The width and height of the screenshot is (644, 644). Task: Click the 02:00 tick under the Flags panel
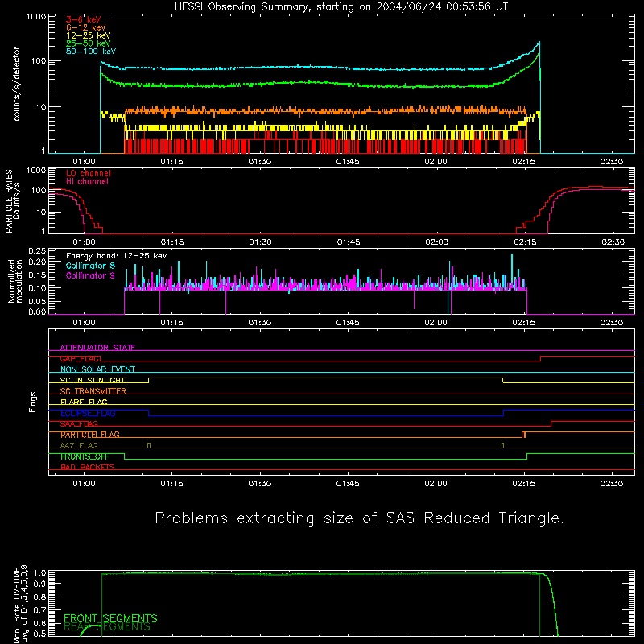(436, 484)
